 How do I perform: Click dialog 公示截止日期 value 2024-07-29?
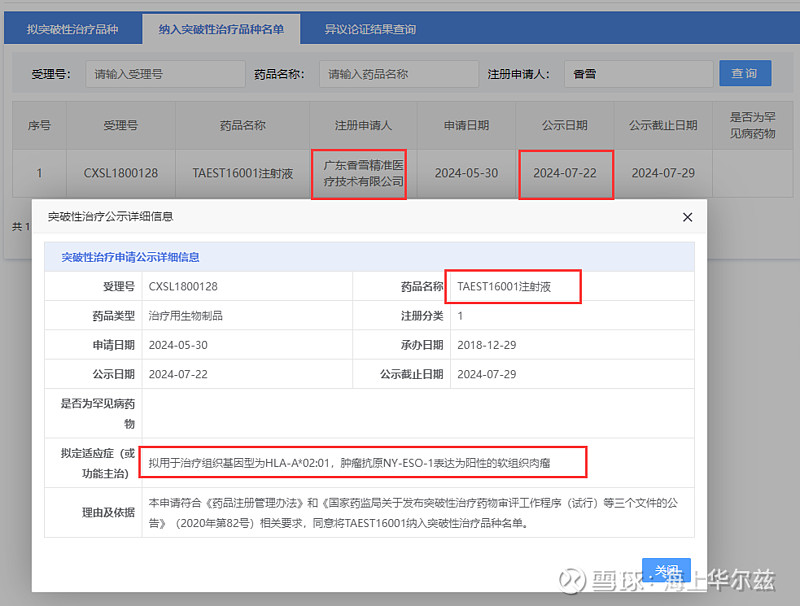coord(487,374)
